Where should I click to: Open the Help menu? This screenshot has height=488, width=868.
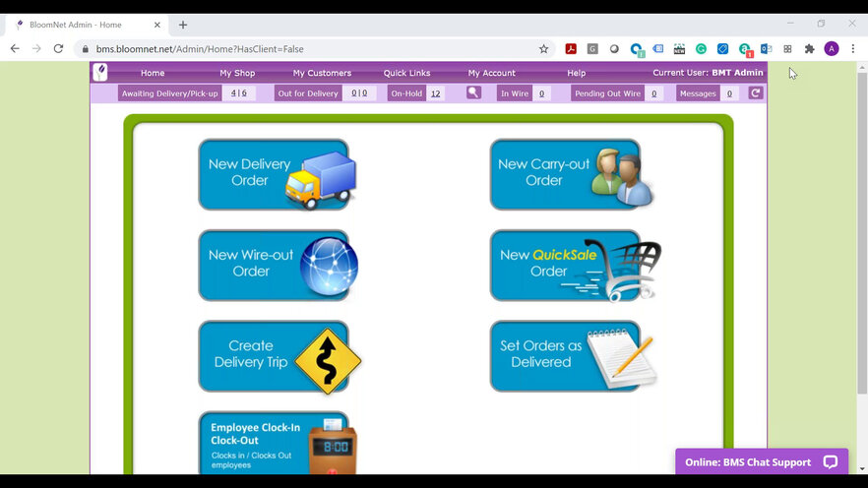click(577, 73)
